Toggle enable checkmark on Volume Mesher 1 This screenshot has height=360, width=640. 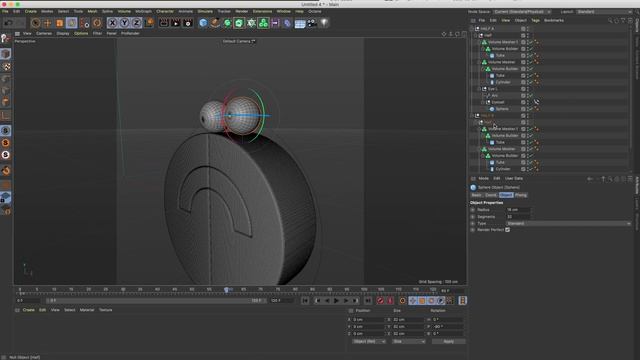531,42
